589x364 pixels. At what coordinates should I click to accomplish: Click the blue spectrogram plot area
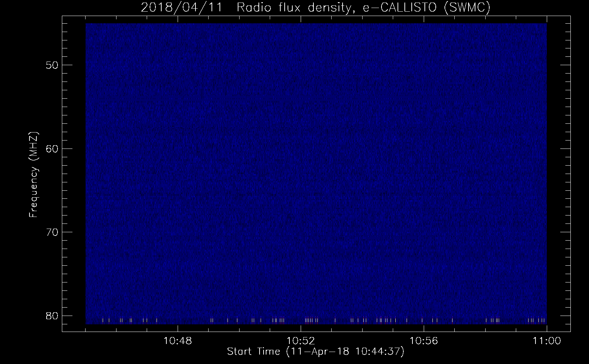[x=316, y=174]
